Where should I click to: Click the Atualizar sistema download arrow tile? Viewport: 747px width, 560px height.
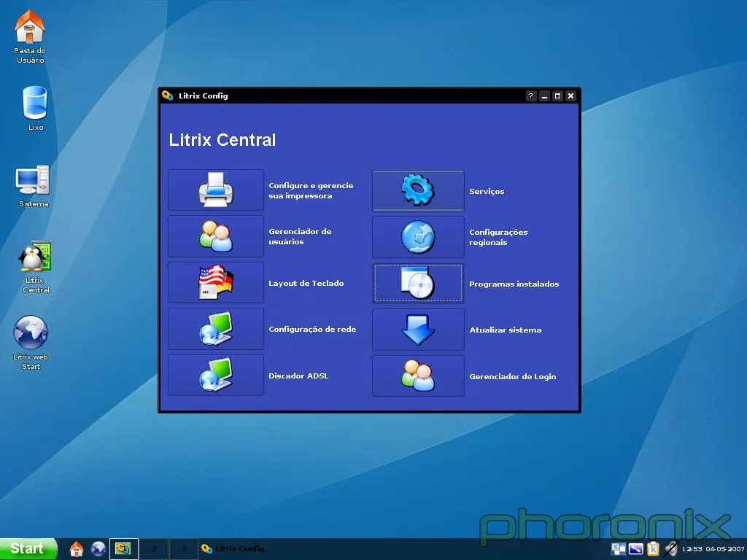[x=418, y=330]
